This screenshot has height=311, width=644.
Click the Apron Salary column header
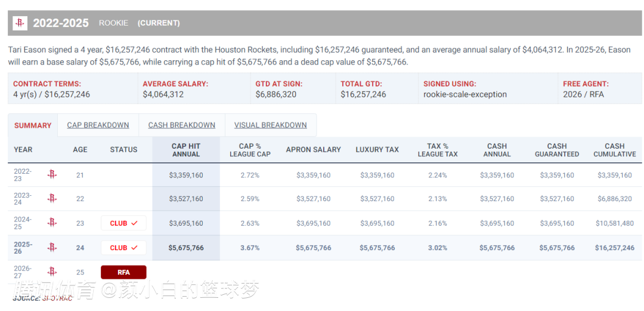click(313, 150)
